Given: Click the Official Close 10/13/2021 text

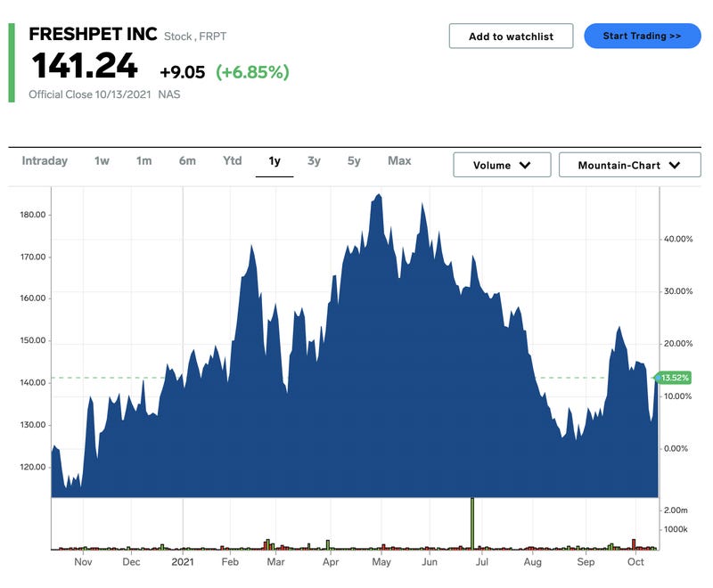Looking at the screenshot, I should (90, 94).
